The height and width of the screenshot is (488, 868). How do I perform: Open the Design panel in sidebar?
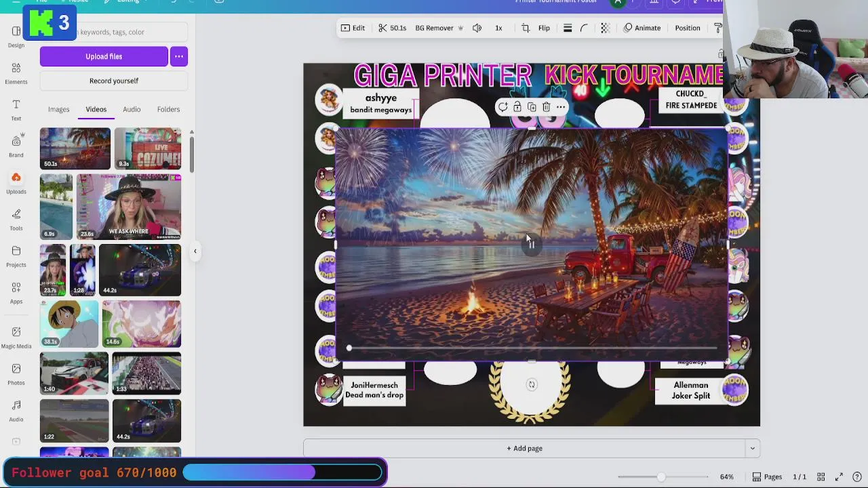click(x=16, y=37)
